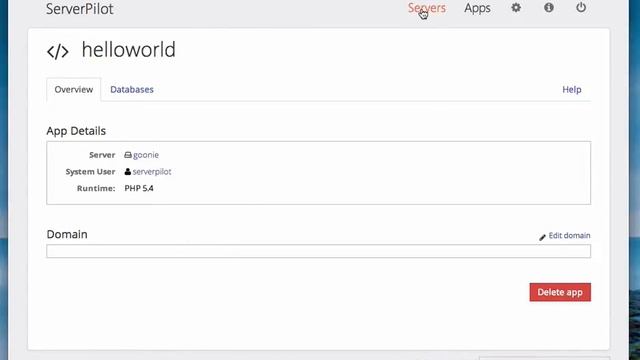Open the goonie server link
Screen dimensions: 640x360
[146, 155]
